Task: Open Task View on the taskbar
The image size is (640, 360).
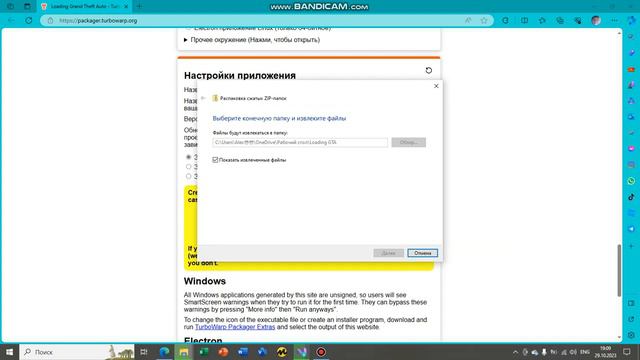Action: point(144,351)
